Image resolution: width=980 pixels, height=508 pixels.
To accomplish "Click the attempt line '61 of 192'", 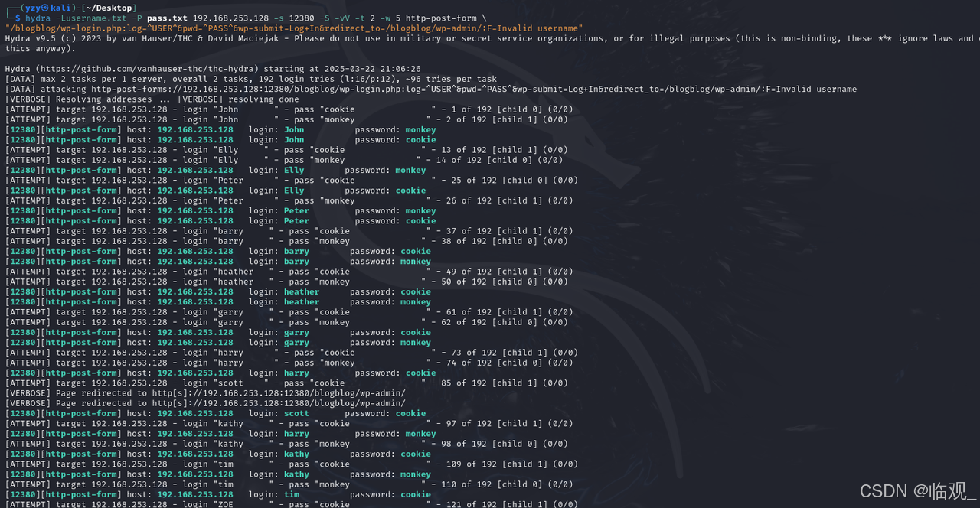I will (x=289, y=312).
